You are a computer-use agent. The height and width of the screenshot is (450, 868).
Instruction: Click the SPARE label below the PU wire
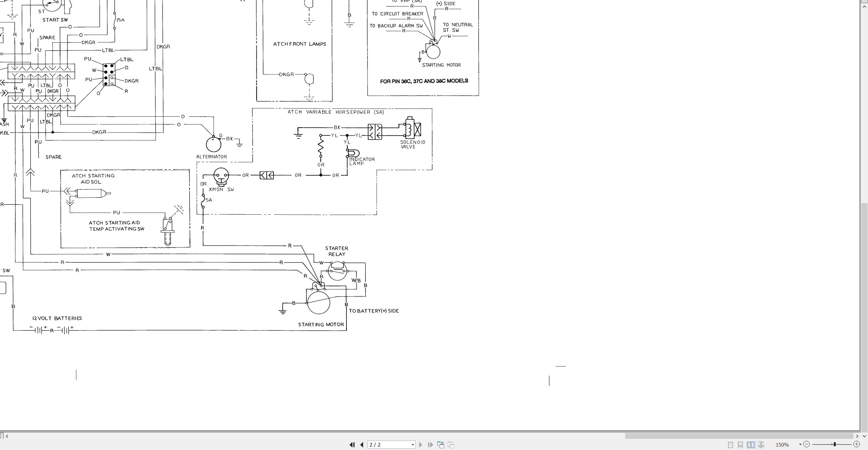click(54, 157)
